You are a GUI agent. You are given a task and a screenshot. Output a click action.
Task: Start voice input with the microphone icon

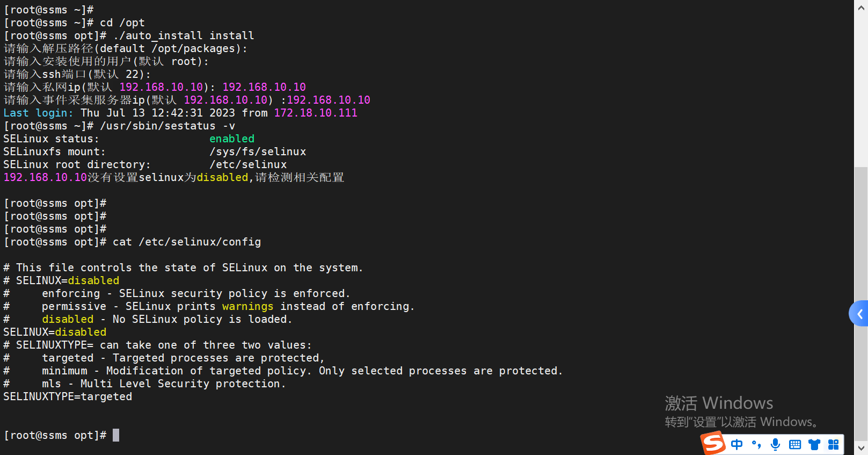775,444
